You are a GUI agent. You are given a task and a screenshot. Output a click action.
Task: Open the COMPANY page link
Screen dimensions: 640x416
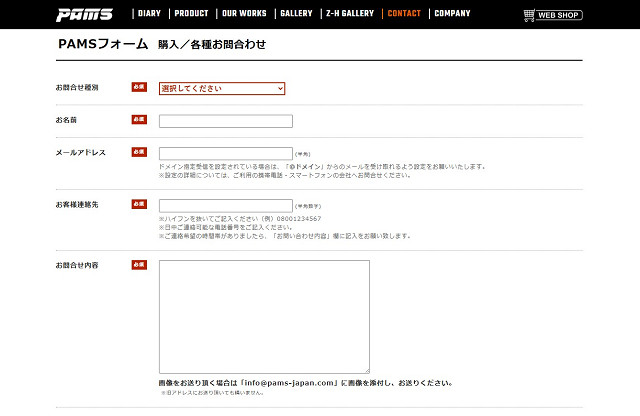point(452,14)
